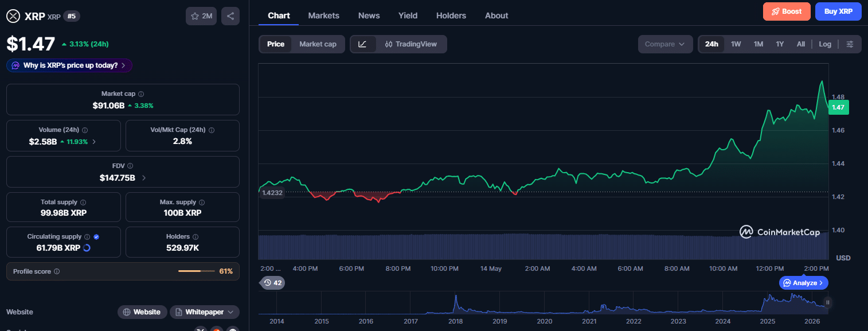
Task: Click the $91.06B market cap value
Action: click(x=108, y=106)
